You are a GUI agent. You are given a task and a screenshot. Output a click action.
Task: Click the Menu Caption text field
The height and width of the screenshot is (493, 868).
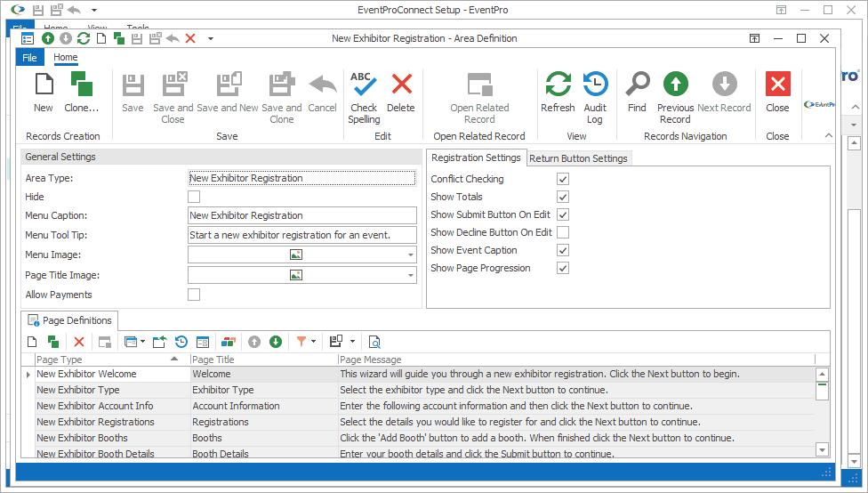[x=302, y=215]
